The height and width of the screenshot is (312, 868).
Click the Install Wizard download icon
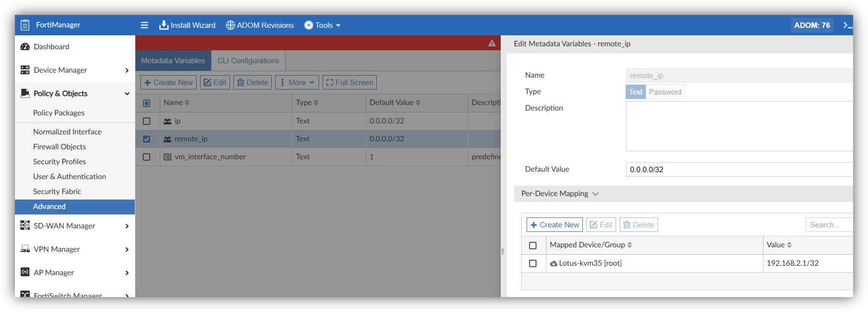(164, 25)
